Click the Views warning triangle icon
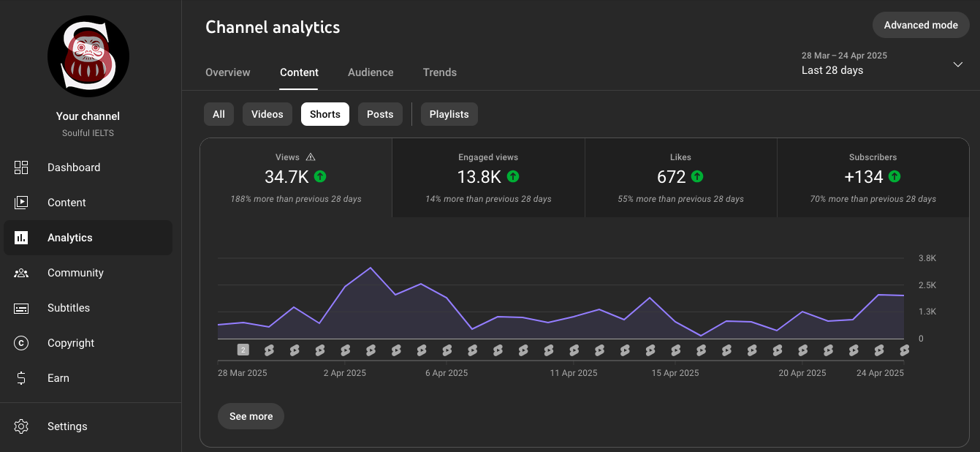This screenshot has width=980, height=452. click(x=311, y=157)
